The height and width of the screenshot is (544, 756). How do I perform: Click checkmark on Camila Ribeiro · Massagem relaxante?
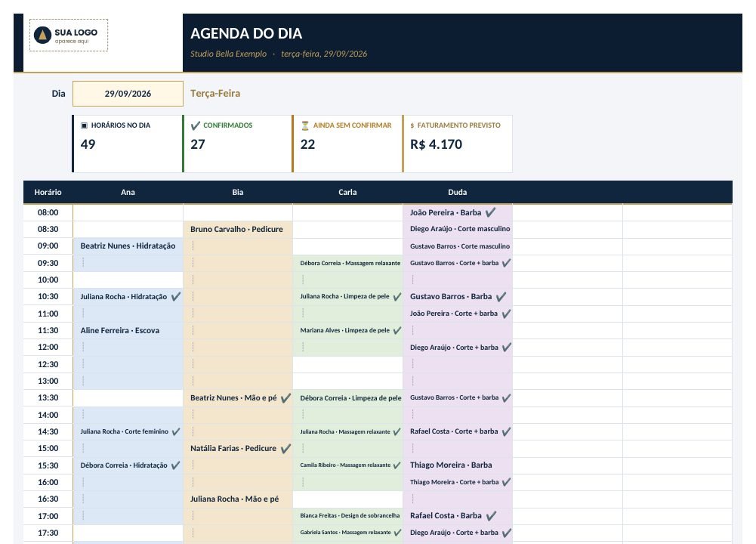(x=397, y=465)
